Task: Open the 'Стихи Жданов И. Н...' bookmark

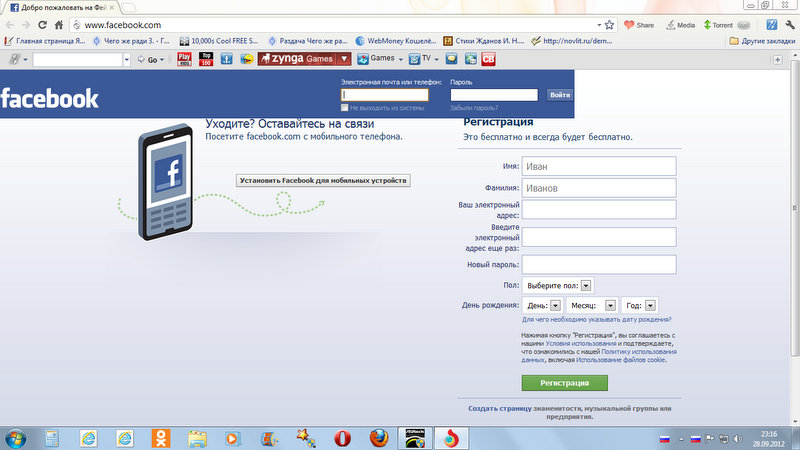Action: coord(484,41)
